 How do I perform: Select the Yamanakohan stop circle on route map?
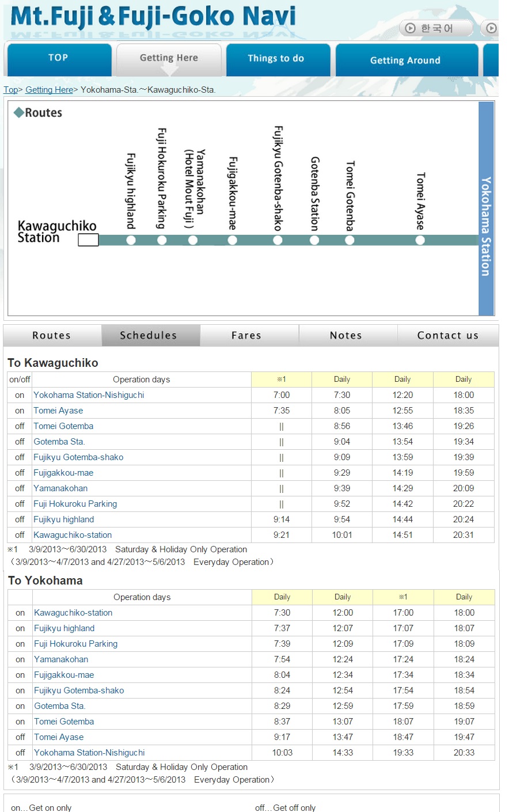coord(193,240)
